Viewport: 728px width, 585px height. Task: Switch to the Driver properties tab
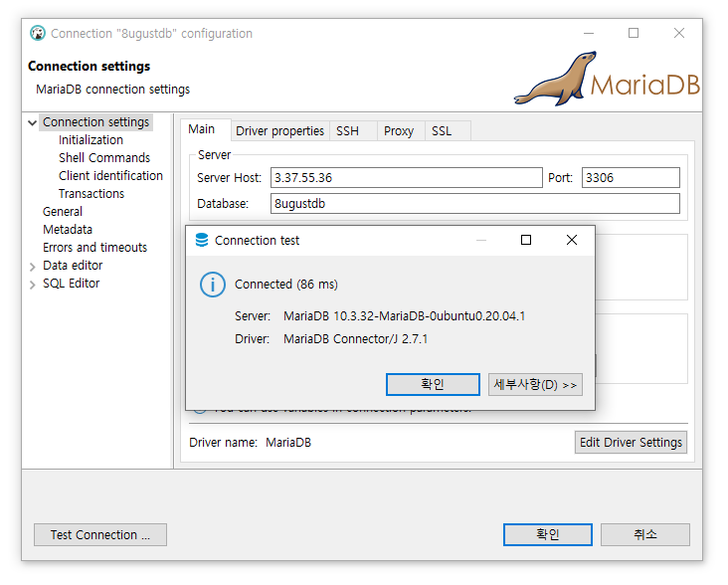pyautogui.click(x=280, y=131)
